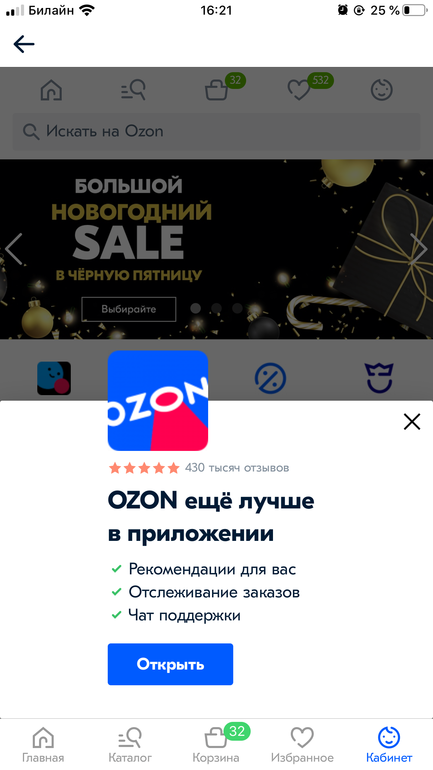Viewport: 433px width, 770px height.
Task: Tap the crown premium icon
Action: (379, 378)
